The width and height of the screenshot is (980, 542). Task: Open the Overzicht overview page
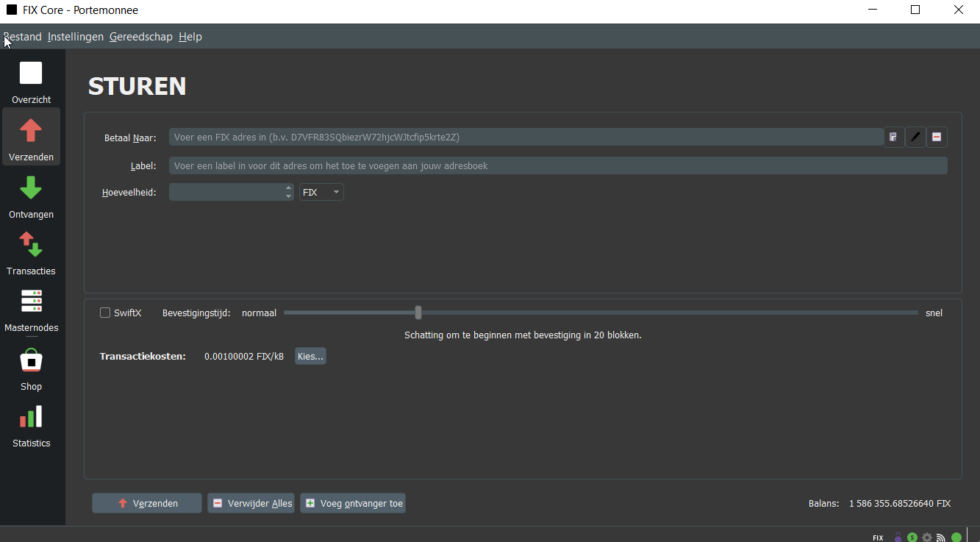[31, 81]
